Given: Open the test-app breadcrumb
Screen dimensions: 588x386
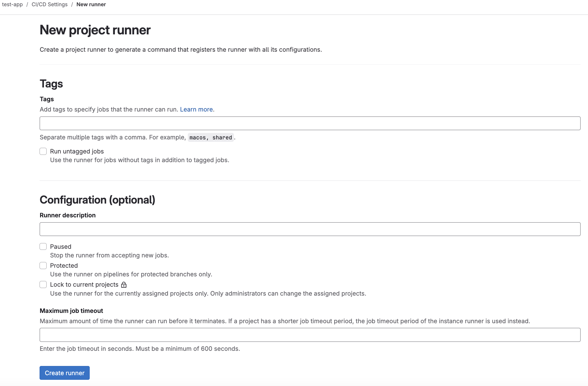Looking at the screenshot, I should tap(12, 4).
